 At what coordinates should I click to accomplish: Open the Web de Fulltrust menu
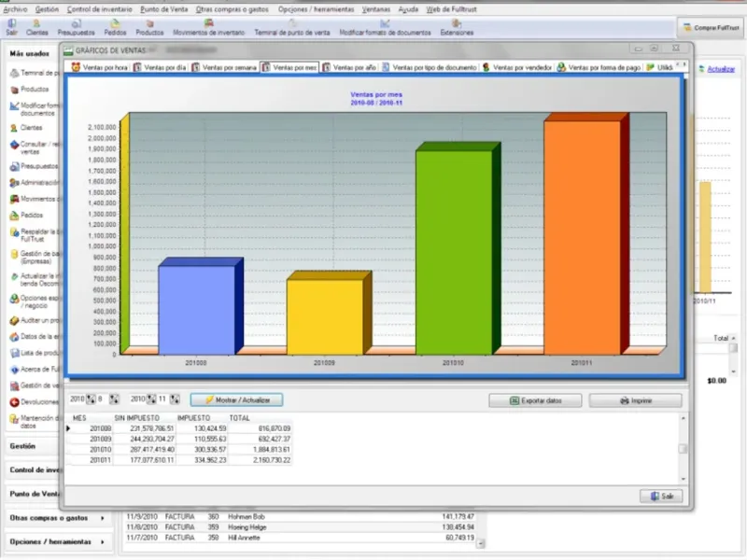(451, 9)
